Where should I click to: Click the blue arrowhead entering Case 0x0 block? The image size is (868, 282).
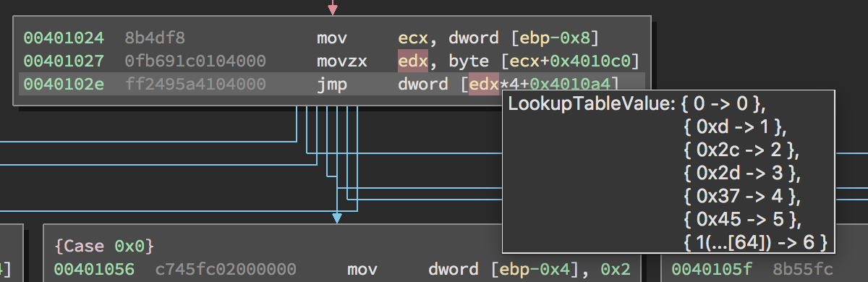point(336,218)
